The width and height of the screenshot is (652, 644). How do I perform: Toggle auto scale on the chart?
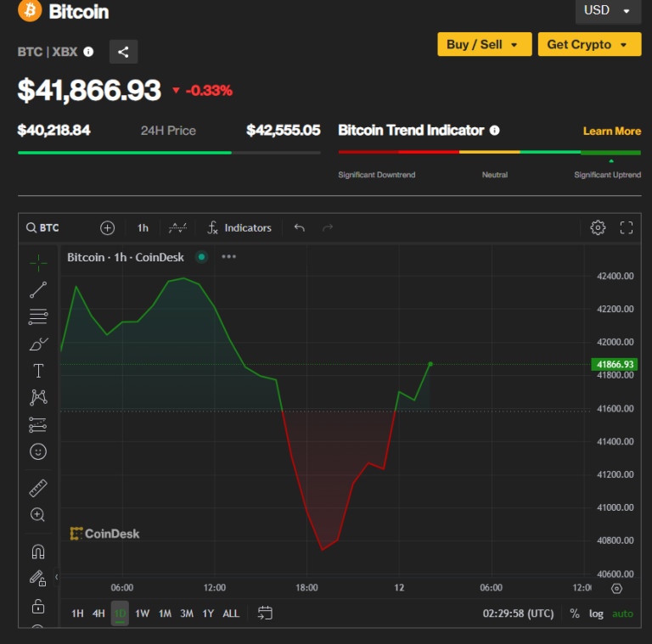pyautogui.click(x=622, y=613)
